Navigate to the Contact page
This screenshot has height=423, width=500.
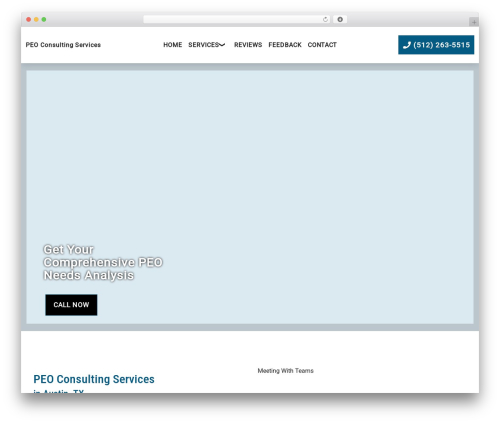(322, 45)
